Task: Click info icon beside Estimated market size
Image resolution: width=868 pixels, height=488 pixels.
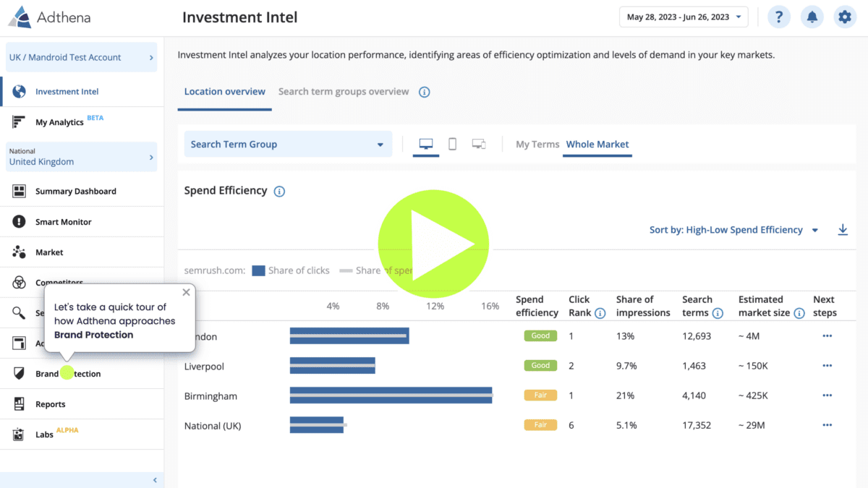Action: [x=799, y=313]
